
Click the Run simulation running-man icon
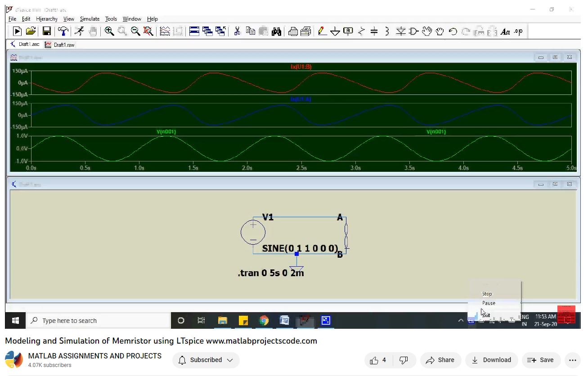click(x=79, y=31)
